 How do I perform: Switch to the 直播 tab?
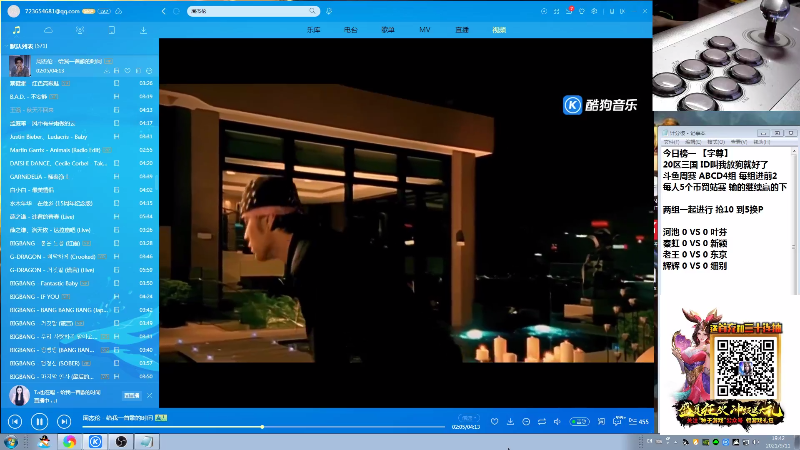pyautogui.click(x=462, y=30)
